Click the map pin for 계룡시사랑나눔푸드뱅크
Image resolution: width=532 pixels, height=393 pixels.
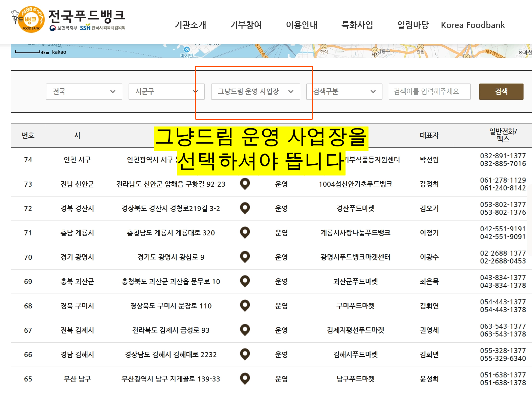point(245,233)
